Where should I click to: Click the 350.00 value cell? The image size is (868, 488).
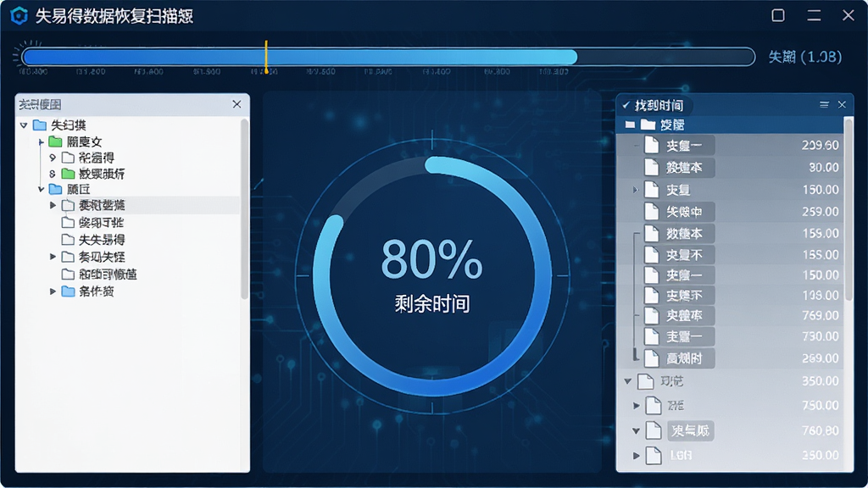click(x=821, y=381)
